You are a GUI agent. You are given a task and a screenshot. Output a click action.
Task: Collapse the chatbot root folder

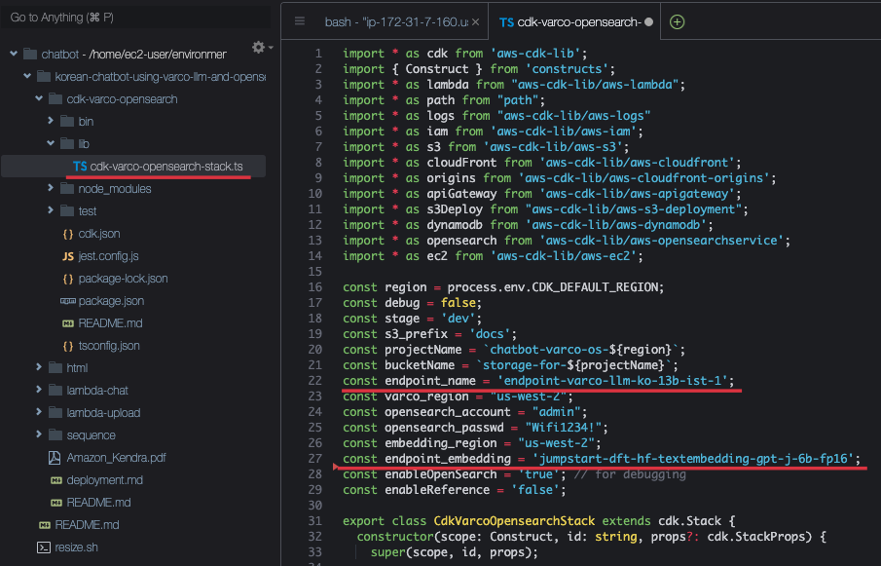click(x=14, y=54)
